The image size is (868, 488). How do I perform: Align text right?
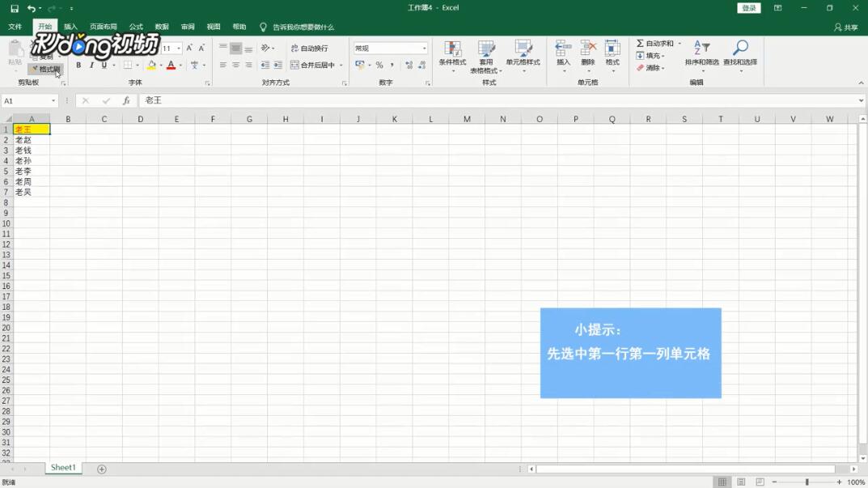[248, 66]
